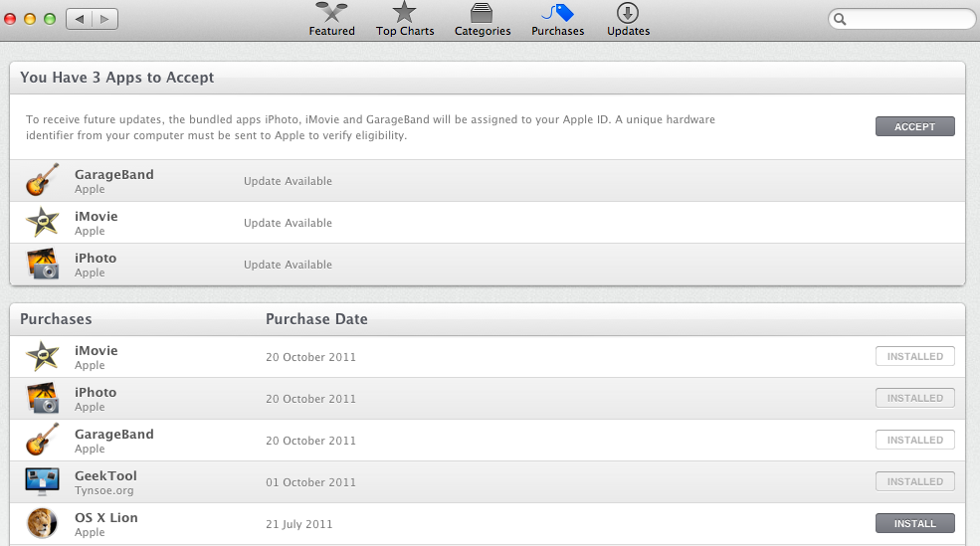Open GarageBand title in the Purchases list
The image size is (980, 546).
[x=113, y=435]
